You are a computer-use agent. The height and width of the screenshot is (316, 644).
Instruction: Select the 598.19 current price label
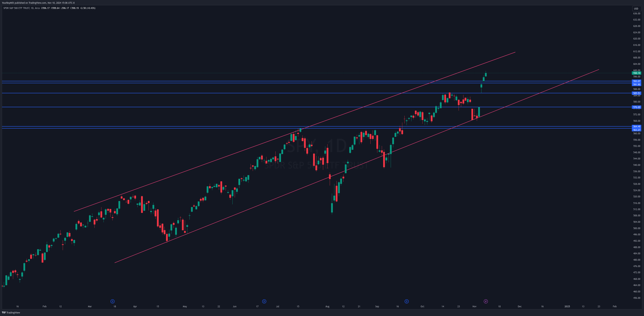tap(636, 73)
